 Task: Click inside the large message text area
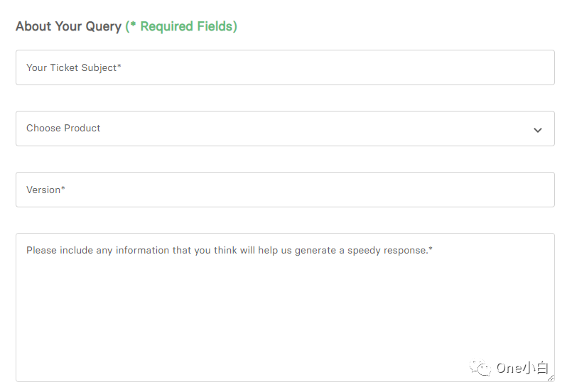(284, 307)
